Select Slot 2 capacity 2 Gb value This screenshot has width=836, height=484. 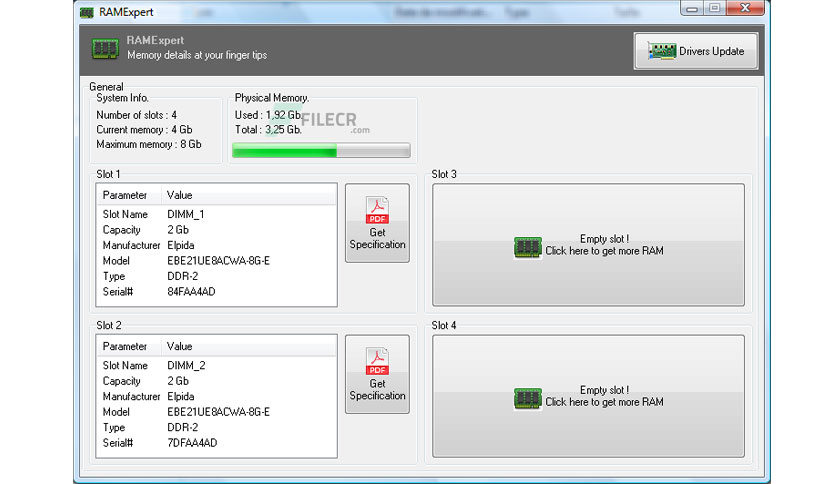178,381
